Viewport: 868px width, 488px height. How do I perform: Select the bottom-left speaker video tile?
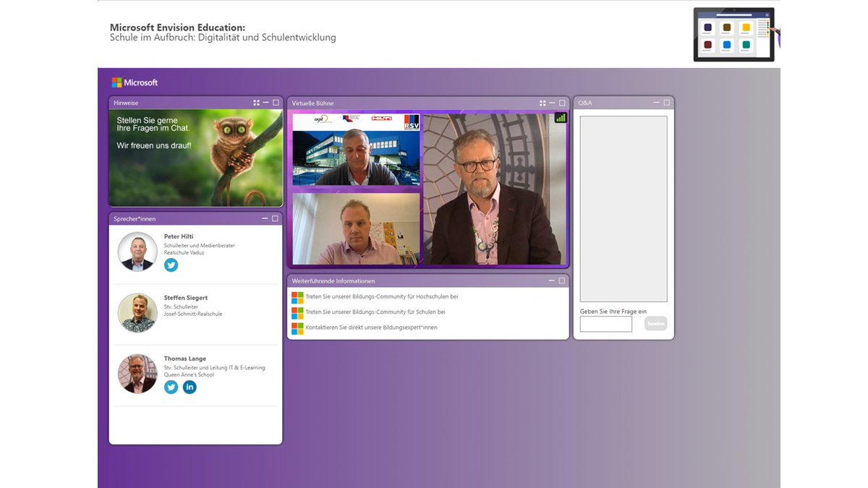(x=356, y=228)
